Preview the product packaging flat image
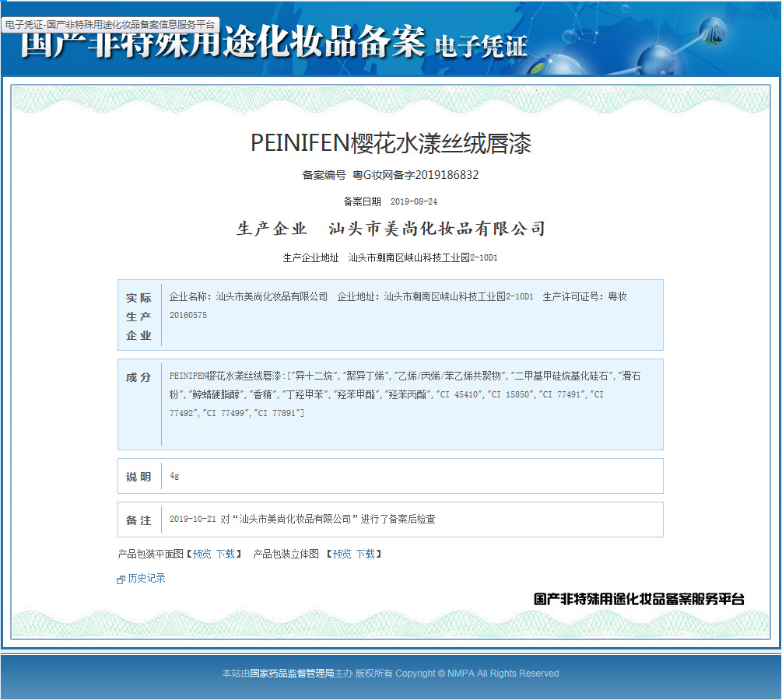The width and height of the screenshot is (782, 700). click(x=202, y=554)
